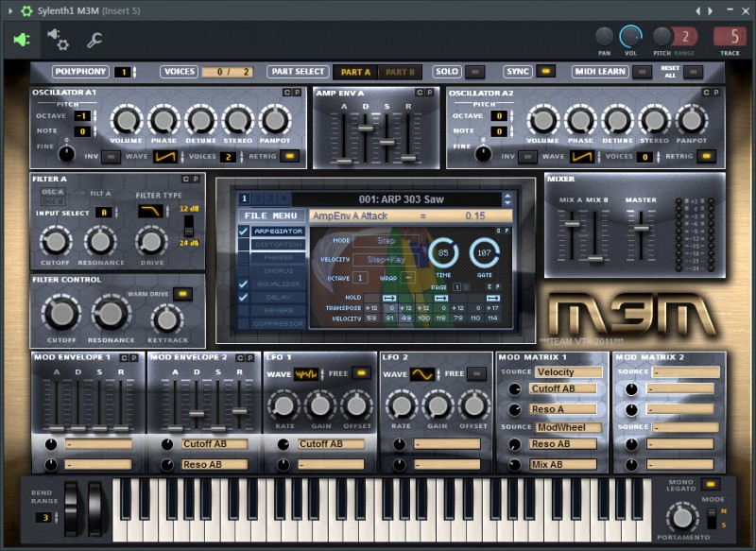Viewport: 756px width, 551px height.
Task: Select the Compressor effect tab
Action: (x=278, y=323)
